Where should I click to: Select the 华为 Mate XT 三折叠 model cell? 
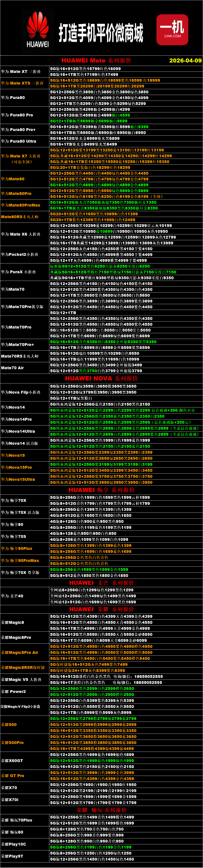coord(21,72)
